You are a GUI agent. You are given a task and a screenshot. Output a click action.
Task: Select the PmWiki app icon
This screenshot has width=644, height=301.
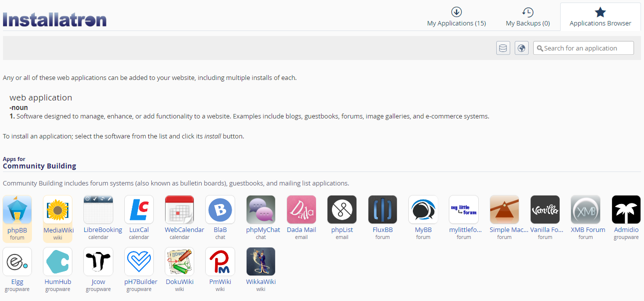(x=220, y=261)
